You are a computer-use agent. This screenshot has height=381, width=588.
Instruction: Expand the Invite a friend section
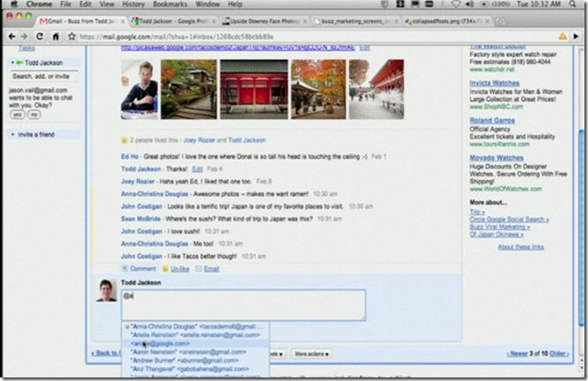(12, 134)
